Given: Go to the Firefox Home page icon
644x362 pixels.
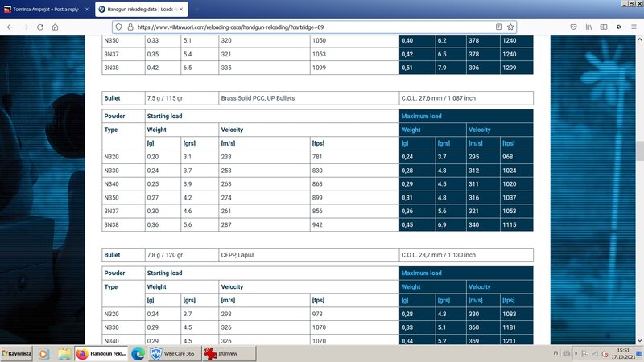Looking at the screenshot, I should pos(54,26).
